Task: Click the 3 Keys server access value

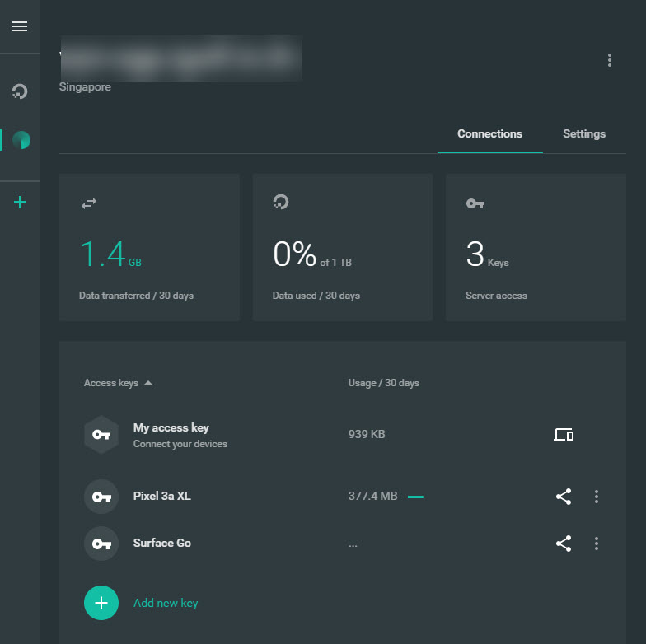Action: pos(487,254)
